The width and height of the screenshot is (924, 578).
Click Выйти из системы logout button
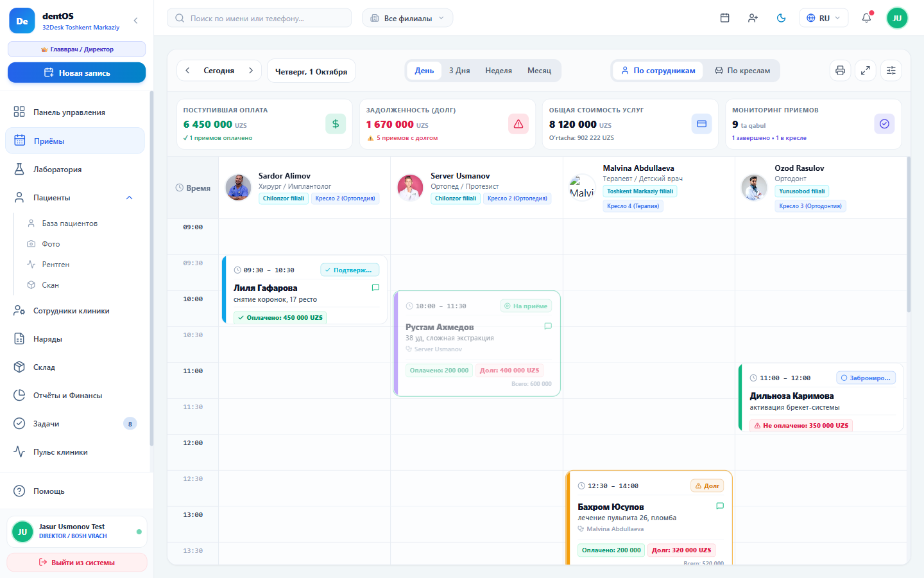click(x=76, y=563)
